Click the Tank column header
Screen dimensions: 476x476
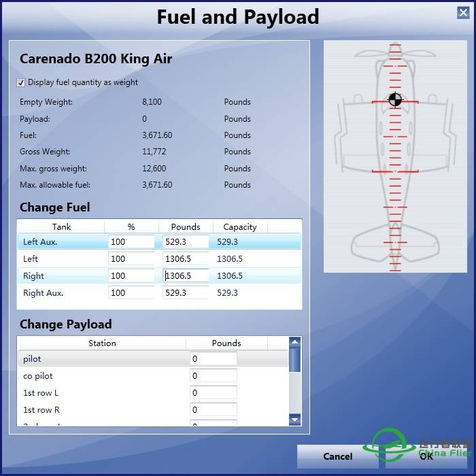point(61,226)
